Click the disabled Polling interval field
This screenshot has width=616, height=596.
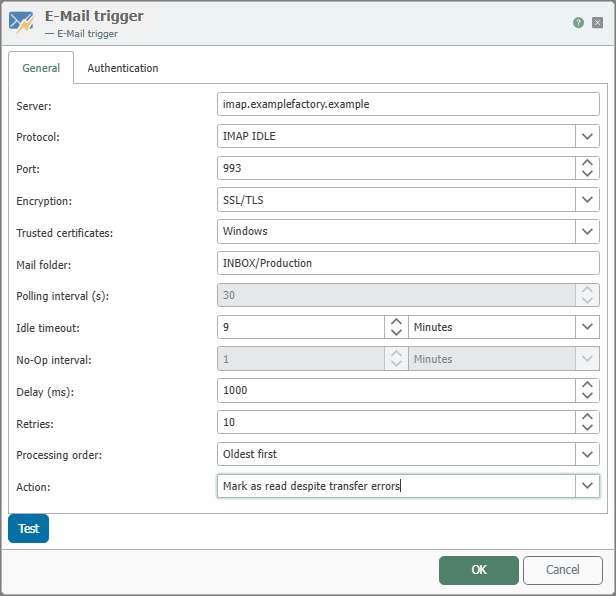point(396,295)
